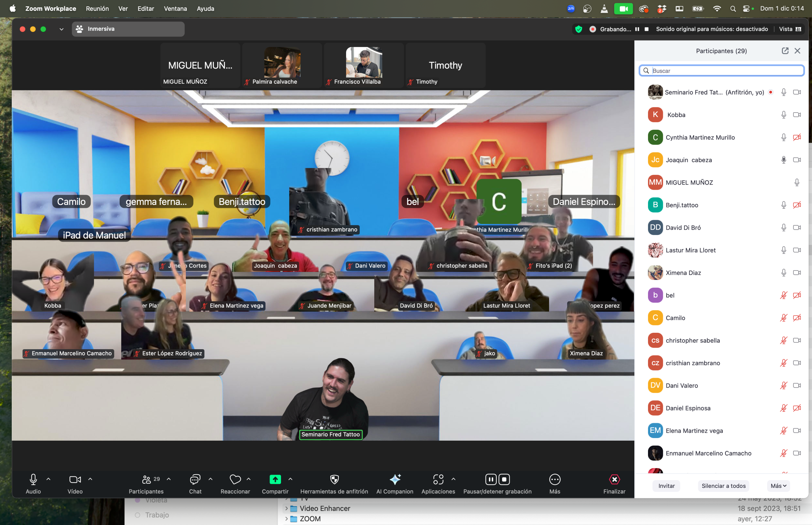Click the Reaccionar heart icon
This screenshot has width=812, height=525.
tap(235, 480)
